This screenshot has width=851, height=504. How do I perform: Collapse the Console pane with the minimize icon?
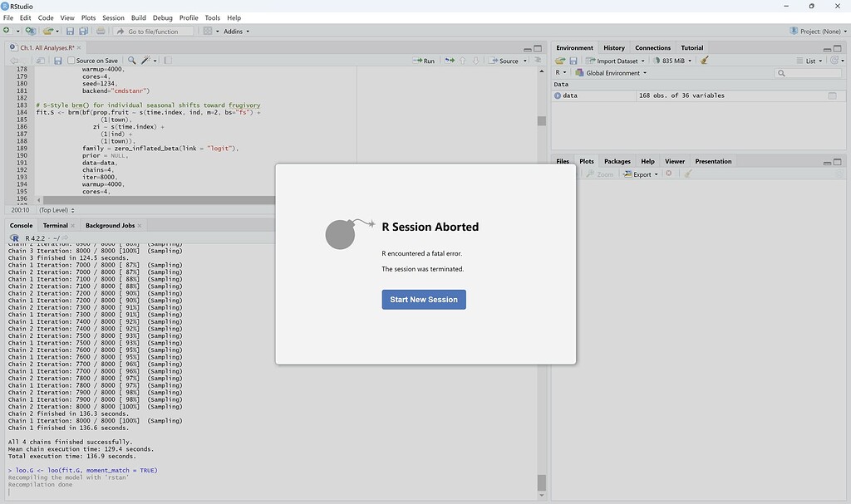coord(527,223)
